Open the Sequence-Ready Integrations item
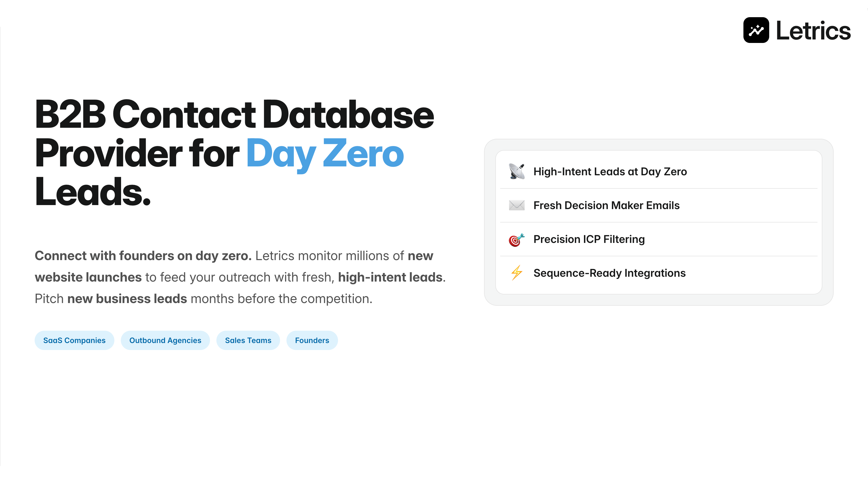The width and height of the screenshot is (868, 481). coord(609,273)
